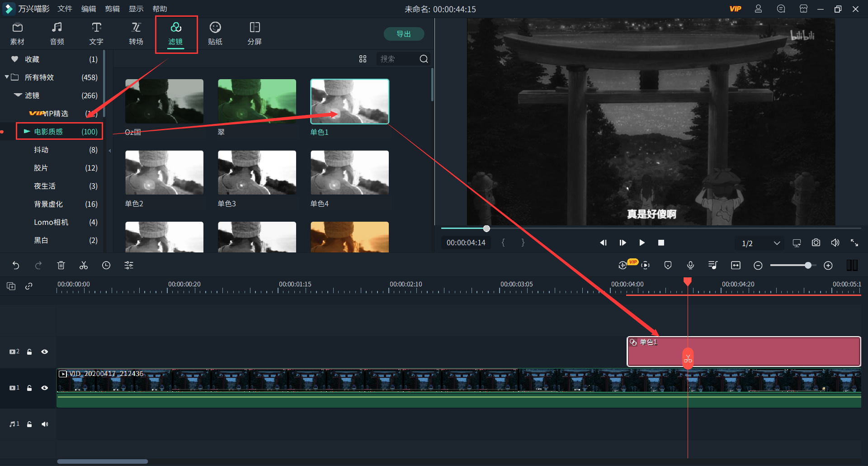Image resolution: width=868 pixels, height=466 pixels.
Task: Select the 单色3 filter thumbnail
Action: [x=257, y=172]
